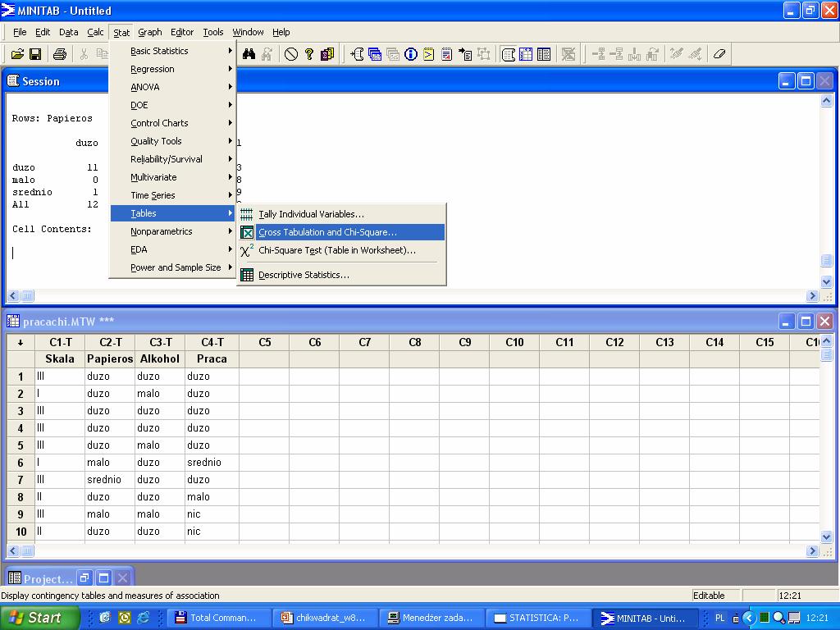This screenshot has width=840, height=630.
Task: Open Internet Explorer from quick launch
Action: point(144,618)
